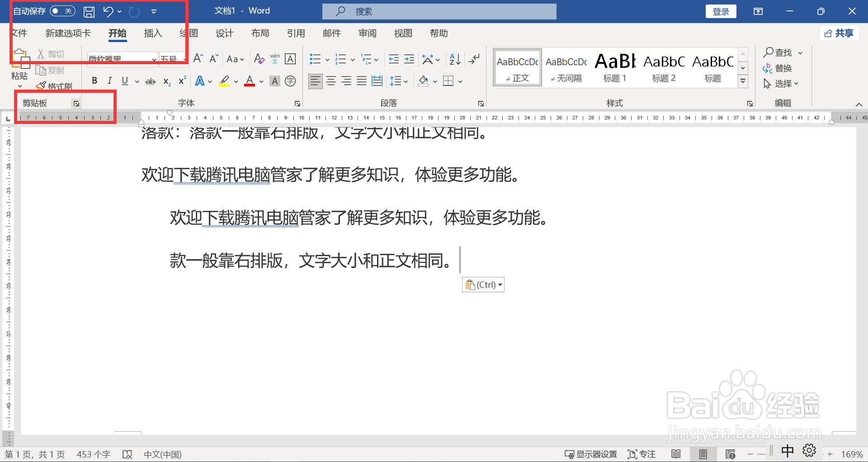Toggle Underline formatting
Screen dimensions: 868x462
click(x=125, y=81)
